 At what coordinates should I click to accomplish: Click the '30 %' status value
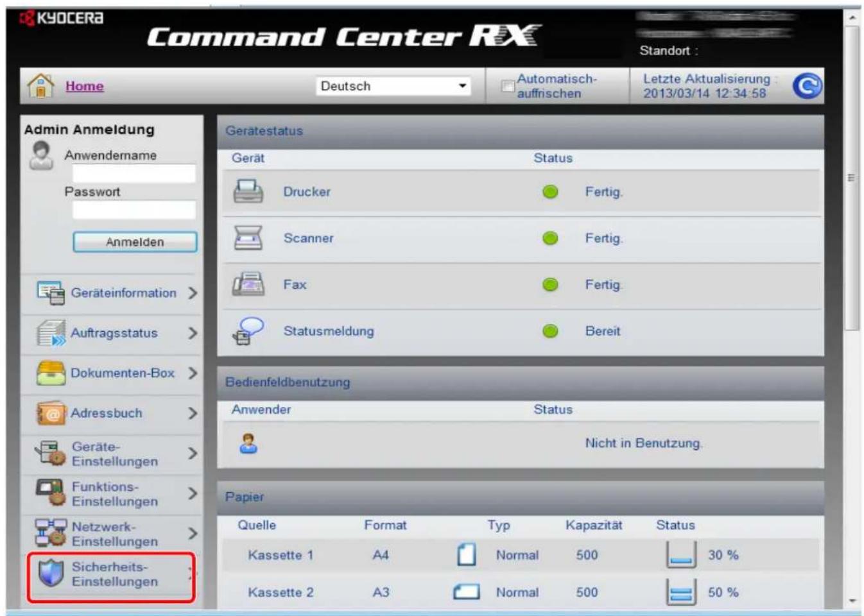click(x=723, y=555)
